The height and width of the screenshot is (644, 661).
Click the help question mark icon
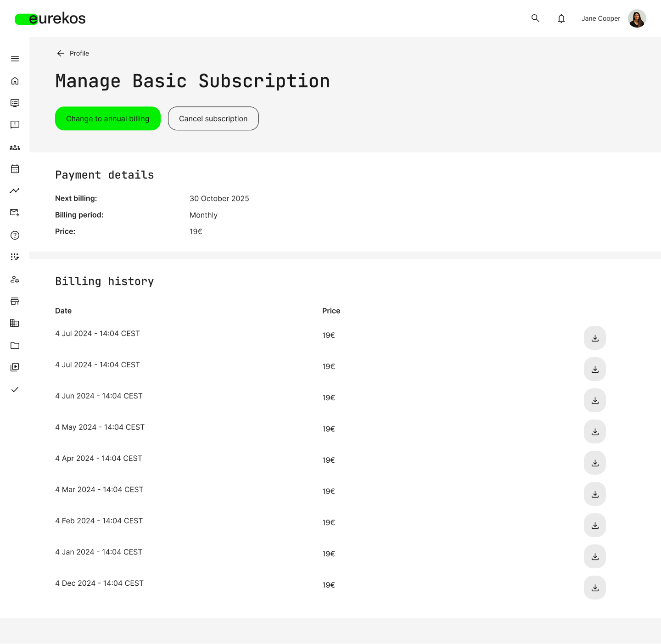pos(15,235)
